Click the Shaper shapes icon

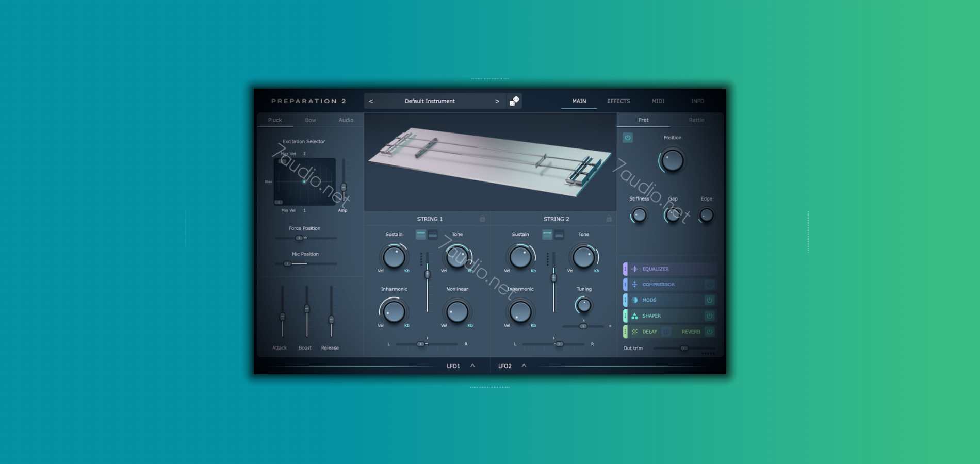coord(634,316)
